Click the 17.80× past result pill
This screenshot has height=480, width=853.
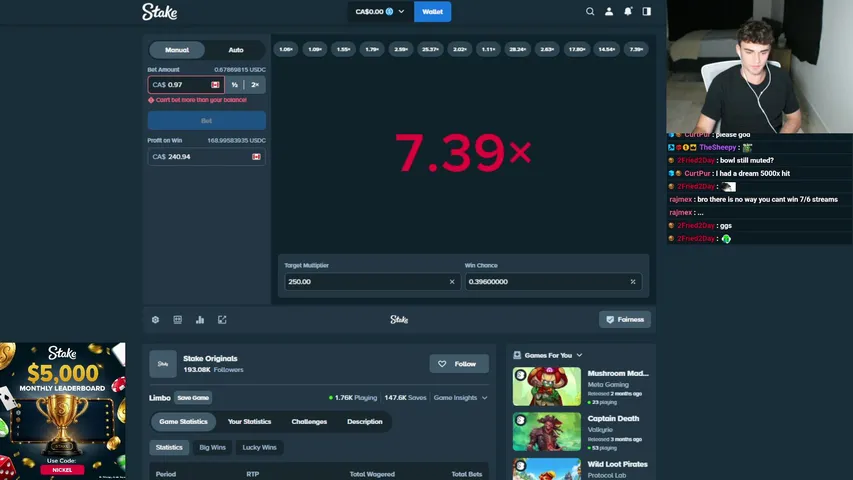(x=576, y=50)
